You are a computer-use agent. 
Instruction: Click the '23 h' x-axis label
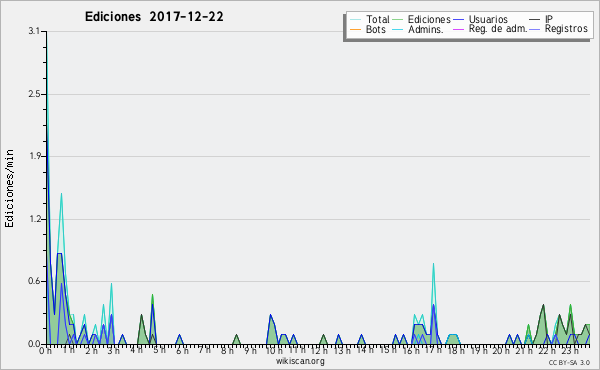(569, 351)
